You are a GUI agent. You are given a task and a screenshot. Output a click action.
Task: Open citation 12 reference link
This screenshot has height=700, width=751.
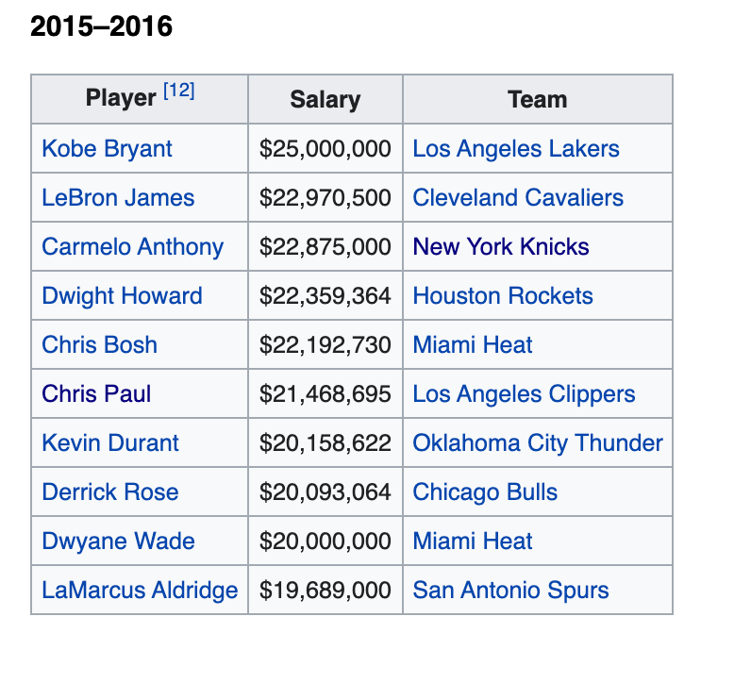coord(178,92)
